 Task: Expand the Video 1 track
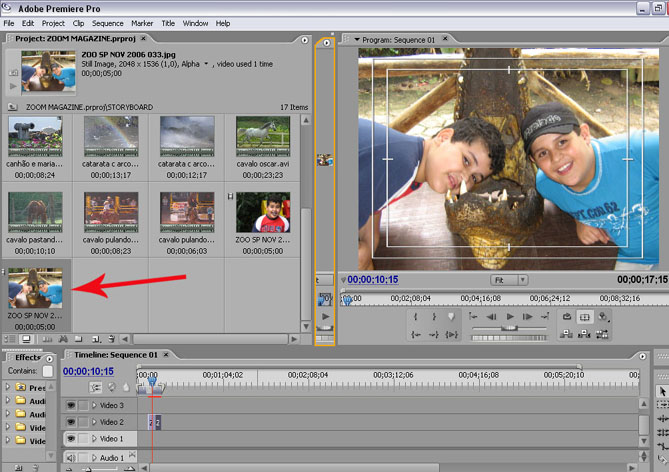coord(95,439)
